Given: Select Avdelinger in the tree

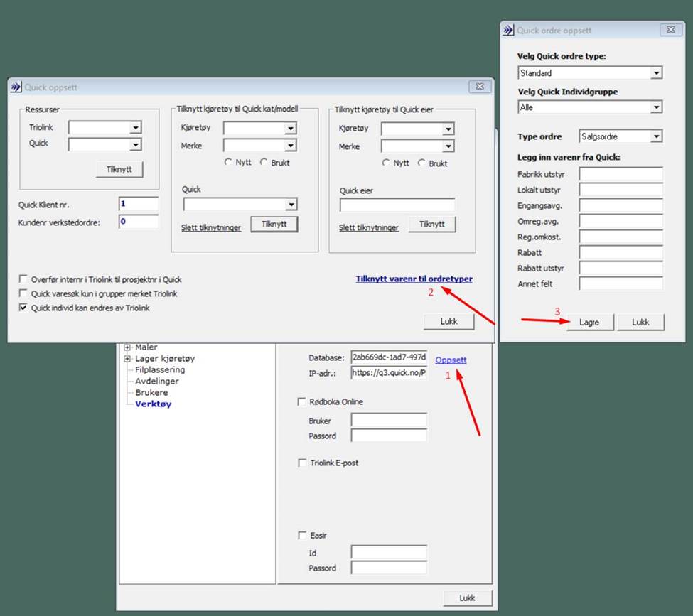Looking at the screenshot, I should [x=157, y=381].
